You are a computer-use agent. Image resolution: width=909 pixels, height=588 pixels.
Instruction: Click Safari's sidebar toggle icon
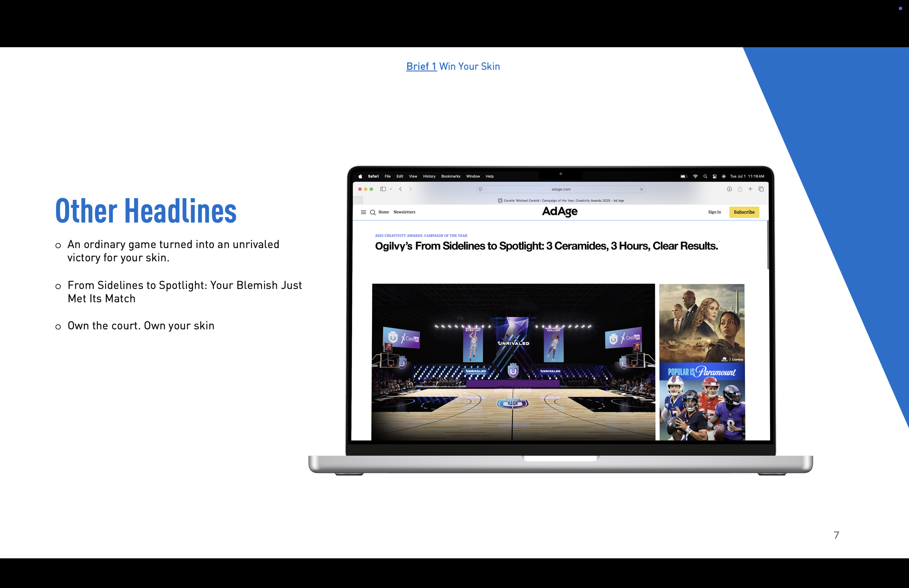pos(383,189)
